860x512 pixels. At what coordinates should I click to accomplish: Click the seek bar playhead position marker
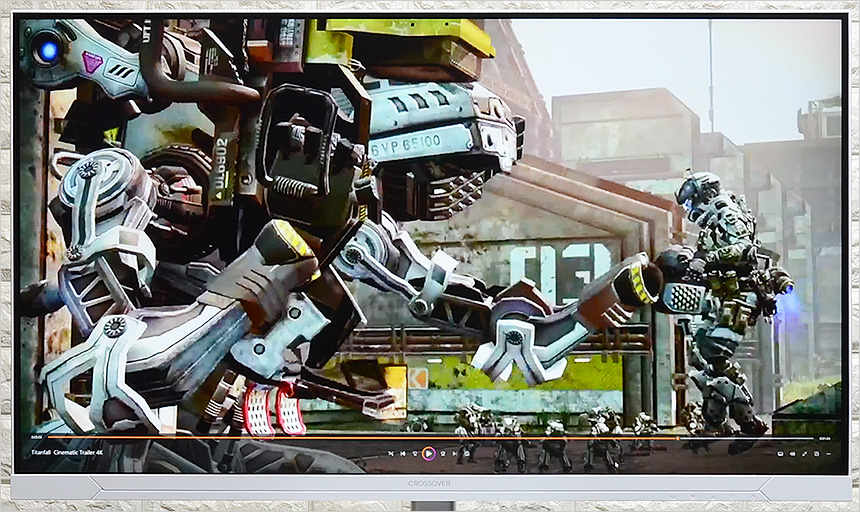pyautogui.click(x=676, y=437)
